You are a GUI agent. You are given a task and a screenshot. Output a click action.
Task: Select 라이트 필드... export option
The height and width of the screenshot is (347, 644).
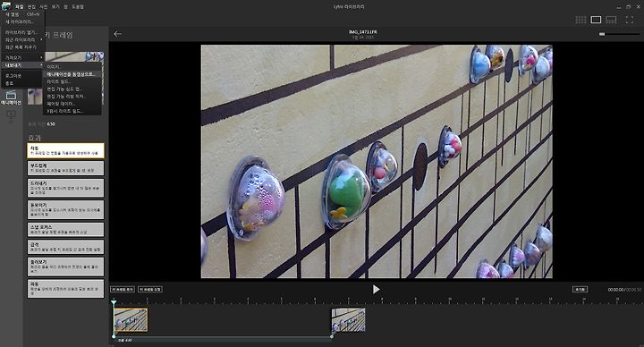point(72,81)
